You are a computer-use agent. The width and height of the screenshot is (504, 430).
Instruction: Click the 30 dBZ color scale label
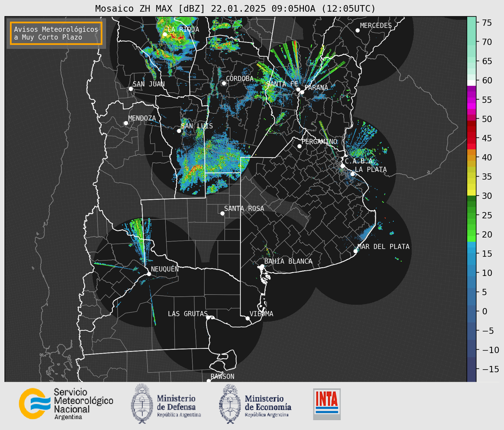[486, 196]
